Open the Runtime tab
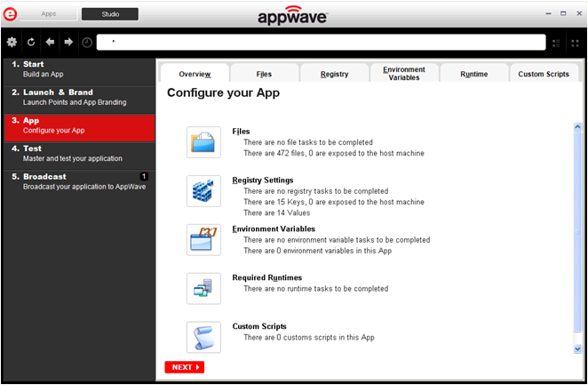 click(474, 74)
